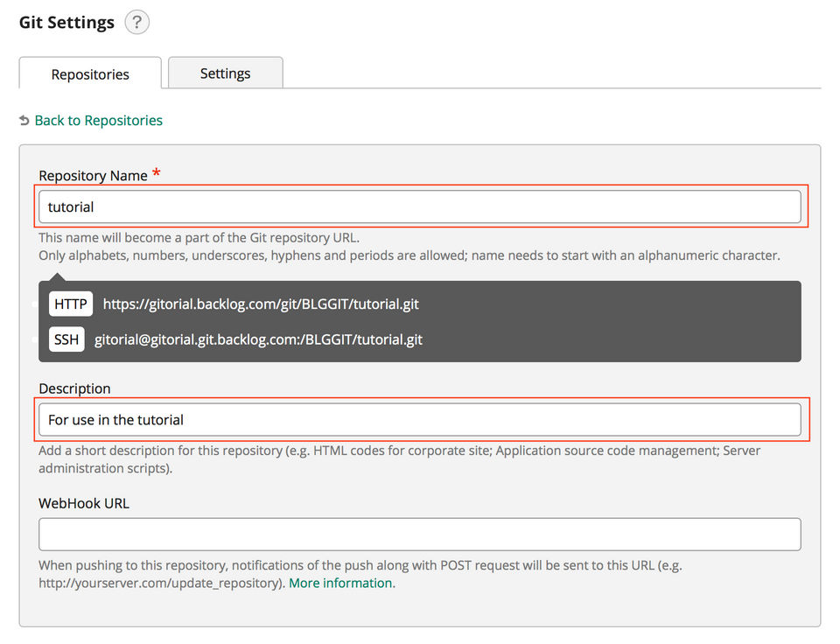The width and height of the screenshot is (840, 644).
Task: Click the back arrow icon beside Back to Repositories
Action: (x=24, y=121)
